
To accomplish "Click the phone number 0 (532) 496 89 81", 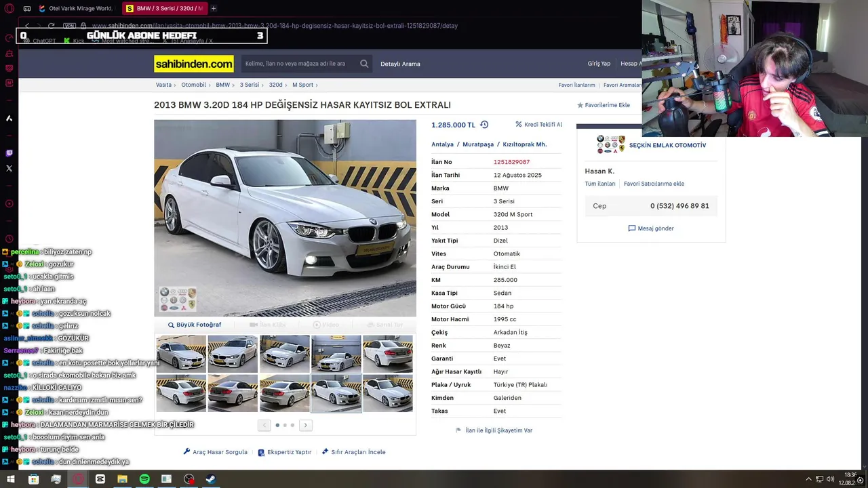I will tap(679, 206).
